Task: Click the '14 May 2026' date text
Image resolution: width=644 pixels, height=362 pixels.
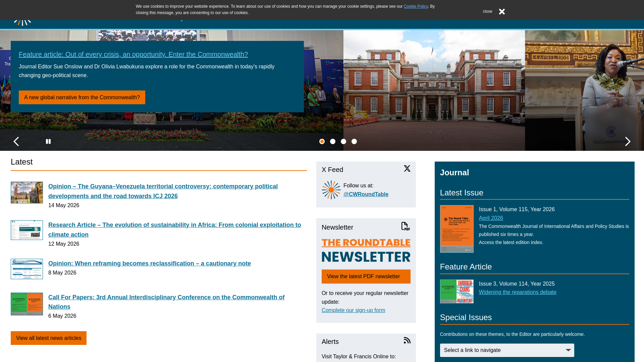Action: point(64,205)
